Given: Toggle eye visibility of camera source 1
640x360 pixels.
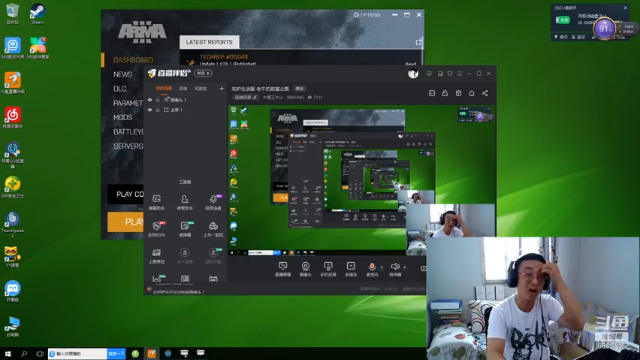Looking at the screenshot, I should (150, 100).
